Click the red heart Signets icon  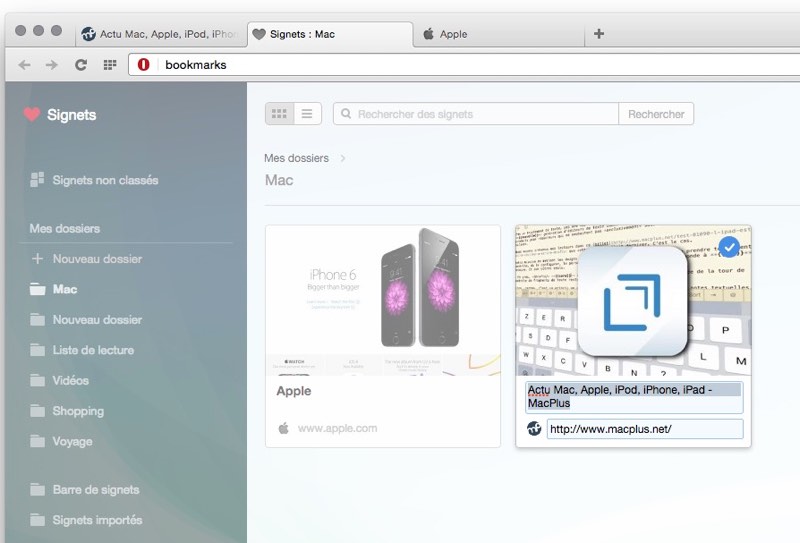pyautogui.click(x=32, y=114)
